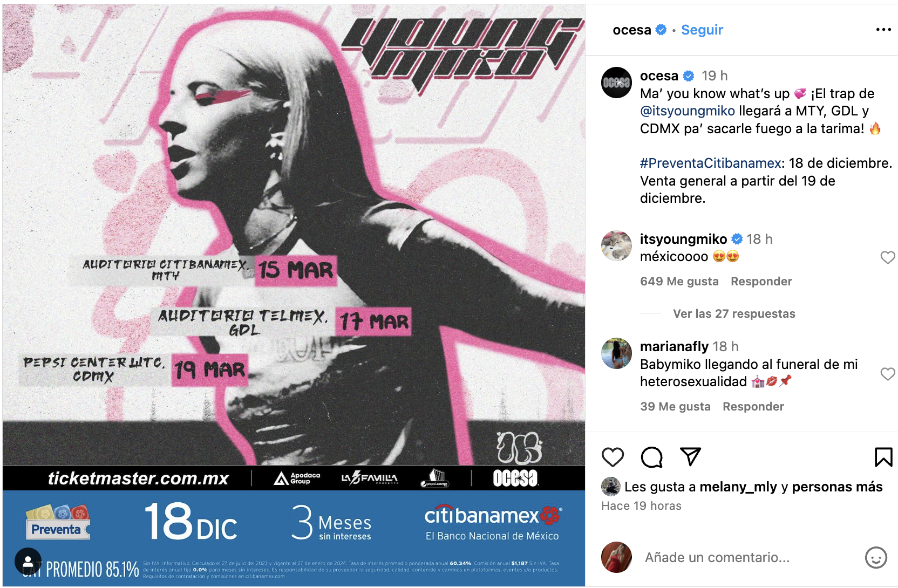Open the #PreventaCitibanamex hashtag link
898x588 pixels.
click(710, 163)
